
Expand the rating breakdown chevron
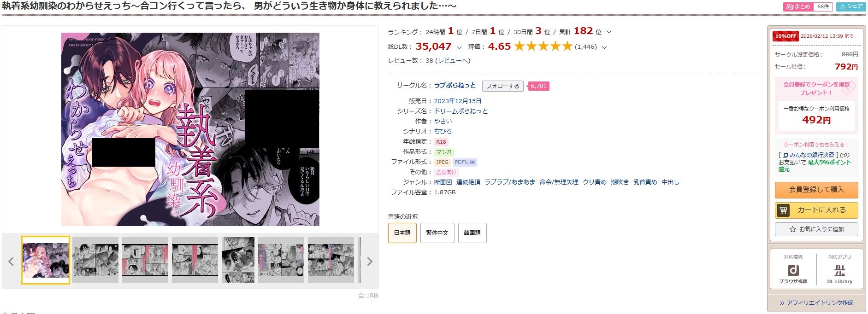coord(604,47)
